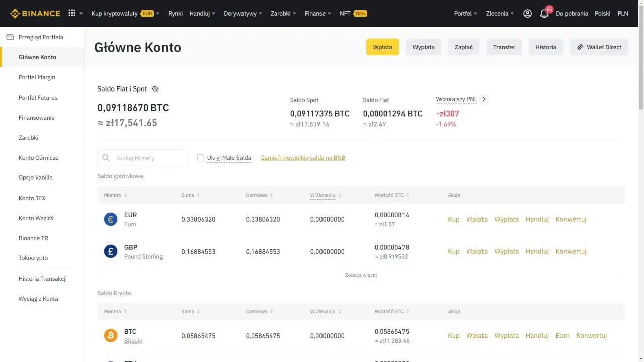Click the Binance logo
Image resolution: width=644 pixels, height=362 pixels.
[34, 13]
